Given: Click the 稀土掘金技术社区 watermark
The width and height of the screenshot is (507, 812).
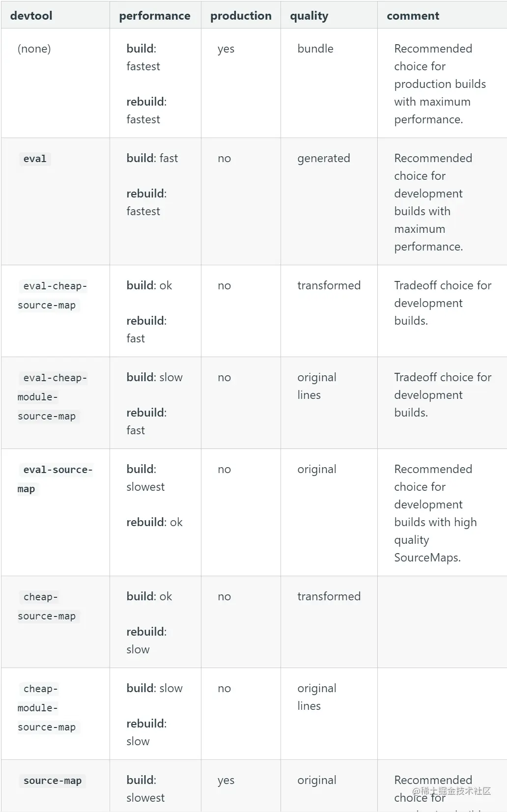Looking at the screenshot, I should (x=451, y=791).
